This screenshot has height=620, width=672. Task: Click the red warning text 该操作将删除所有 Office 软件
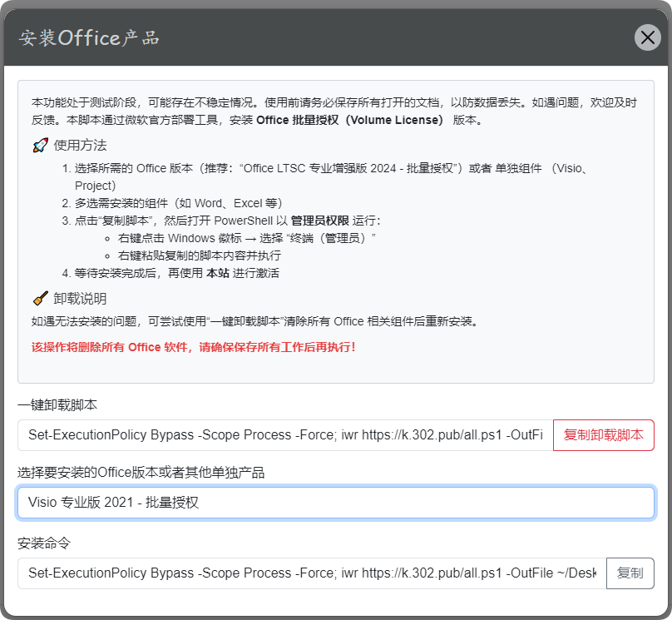coord(193,347)
